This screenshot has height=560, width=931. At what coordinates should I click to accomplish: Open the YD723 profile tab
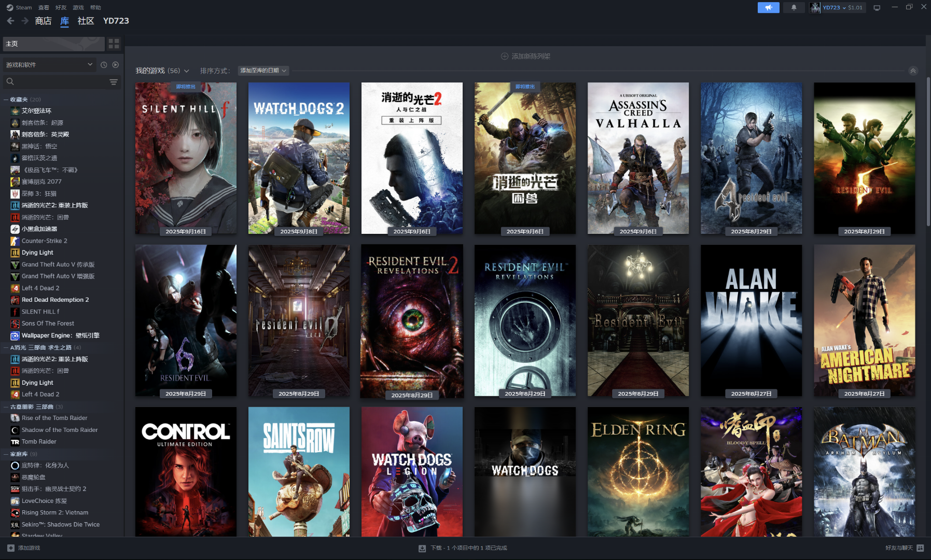point(116,21)
